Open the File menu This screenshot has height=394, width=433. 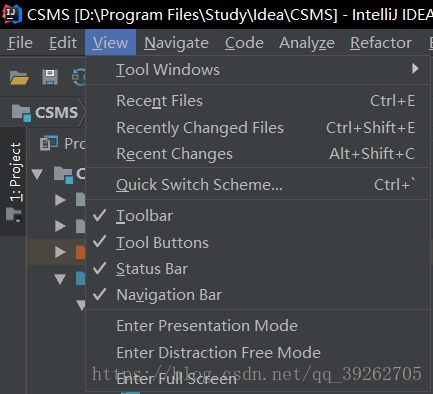[20, 43]
